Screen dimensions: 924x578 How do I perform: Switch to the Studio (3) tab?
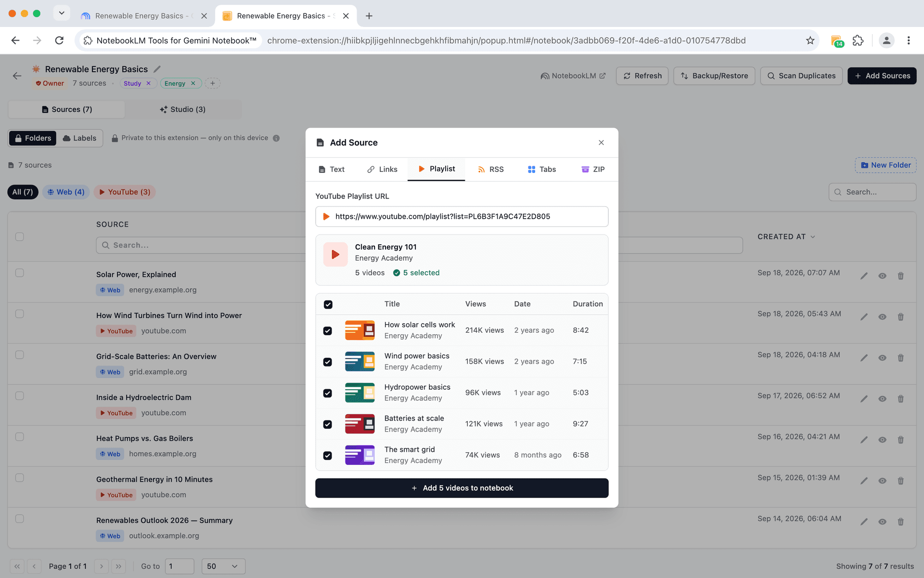coord(183,109)
